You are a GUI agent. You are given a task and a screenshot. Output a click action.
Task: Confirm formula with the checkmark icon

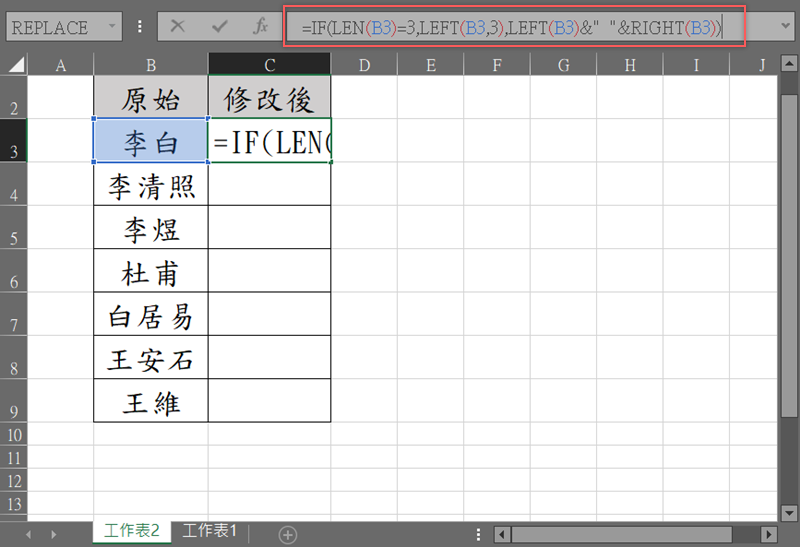tap(219, 26)
